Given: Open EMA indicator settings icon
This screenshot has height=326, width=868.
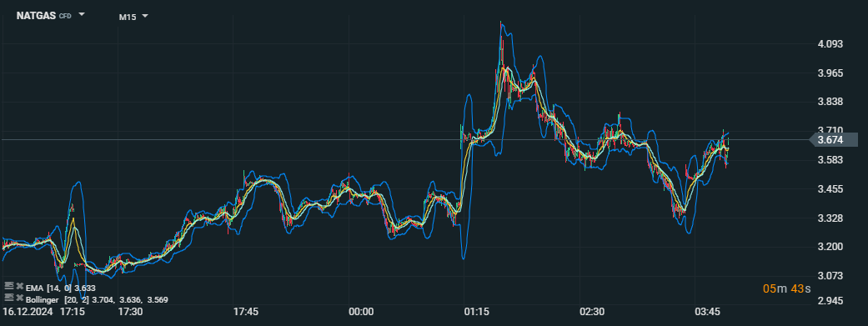Looking at the screenshot, I should click(8, 286).
